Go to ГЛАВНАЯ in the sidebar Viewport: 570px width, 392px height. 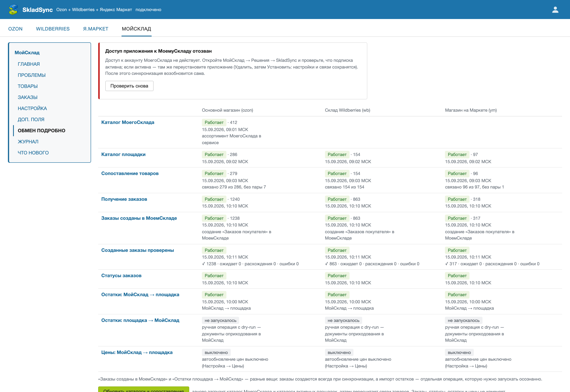click(x=29, y=64)
